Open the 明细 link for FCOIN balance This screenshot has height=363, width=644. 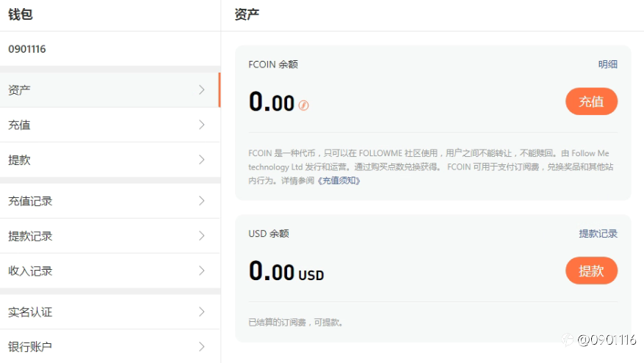click(608, 65)
